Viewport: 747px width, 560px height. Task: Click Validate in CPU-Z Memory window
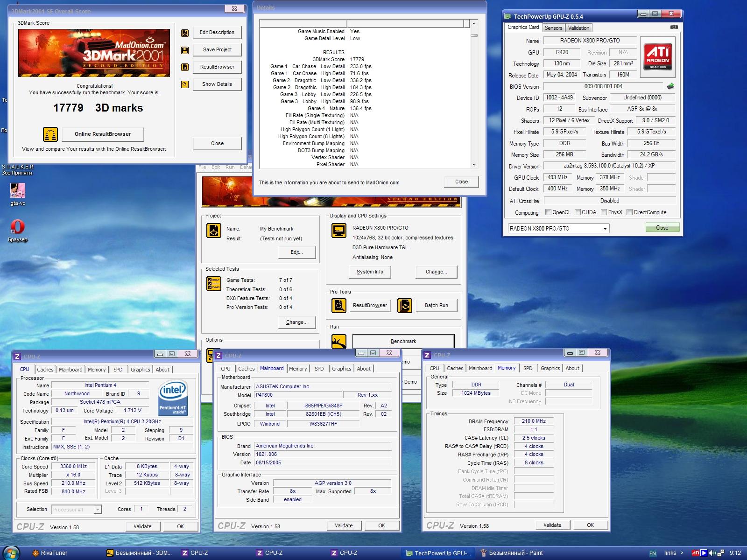coord(552,525)
